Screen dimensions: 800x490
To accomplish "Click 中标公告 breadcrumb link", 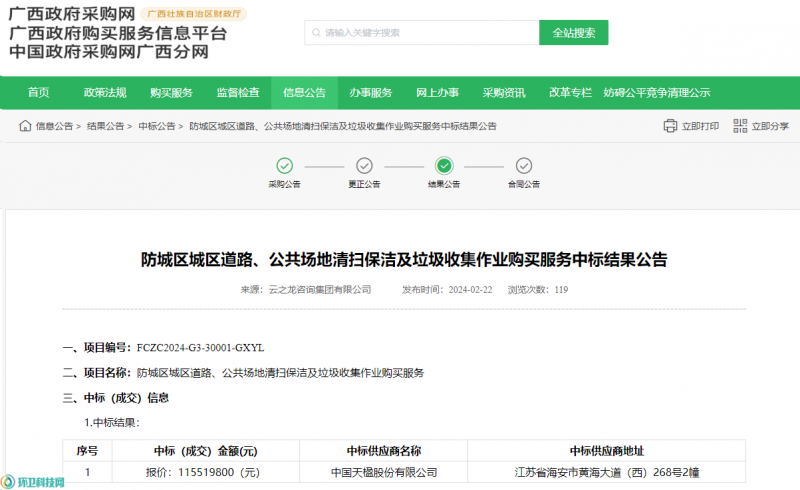I will coord(156,127).
